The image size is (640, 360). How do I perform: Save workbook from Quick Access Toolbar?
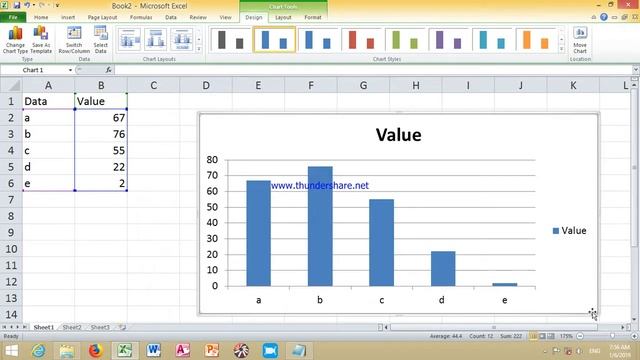tap(17, 5)
